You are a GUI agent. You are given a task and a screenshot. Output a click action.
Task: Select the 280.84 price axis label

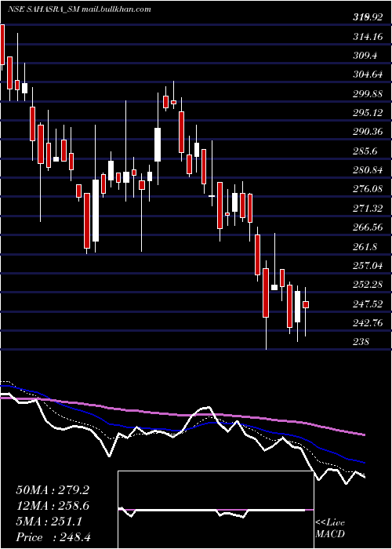click(x=368, y=170)
